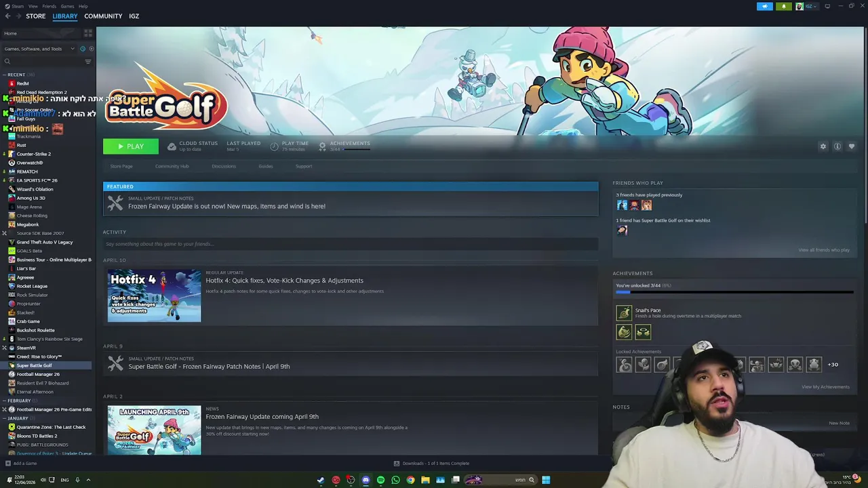
Task: Add Super Battle Golf to favorites heart
Action: (x=852, y=146)
